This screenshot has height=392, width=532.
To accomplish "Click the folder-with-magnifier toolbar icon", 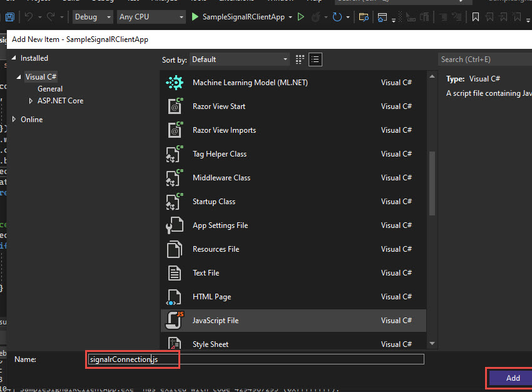I will click(364, 18).
